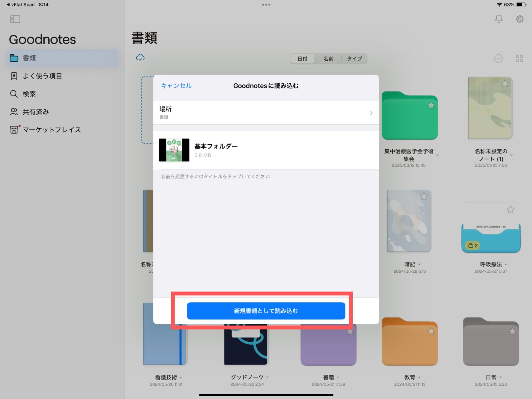Toggle favorite star on 呼吸療法 folder
Screen dimensions: 532x399
[510, 209]
